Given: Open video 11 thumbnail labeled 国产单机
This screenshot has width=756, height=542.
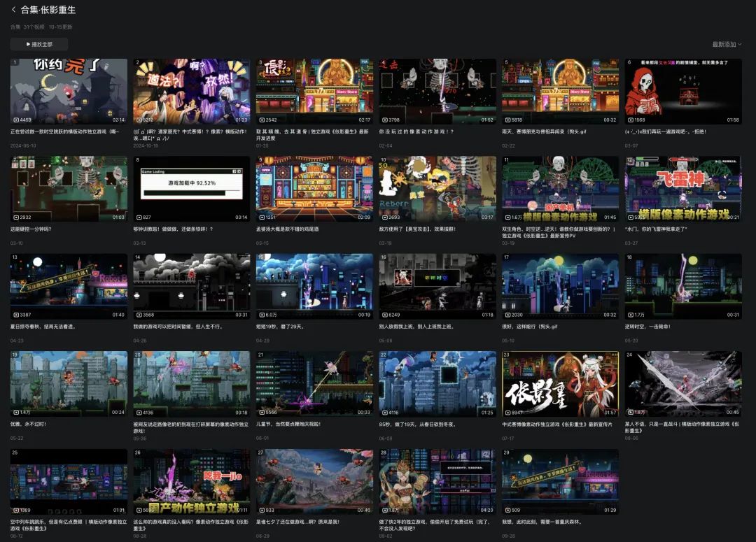Looking at the screenshot, I should [x=560, y=189].
